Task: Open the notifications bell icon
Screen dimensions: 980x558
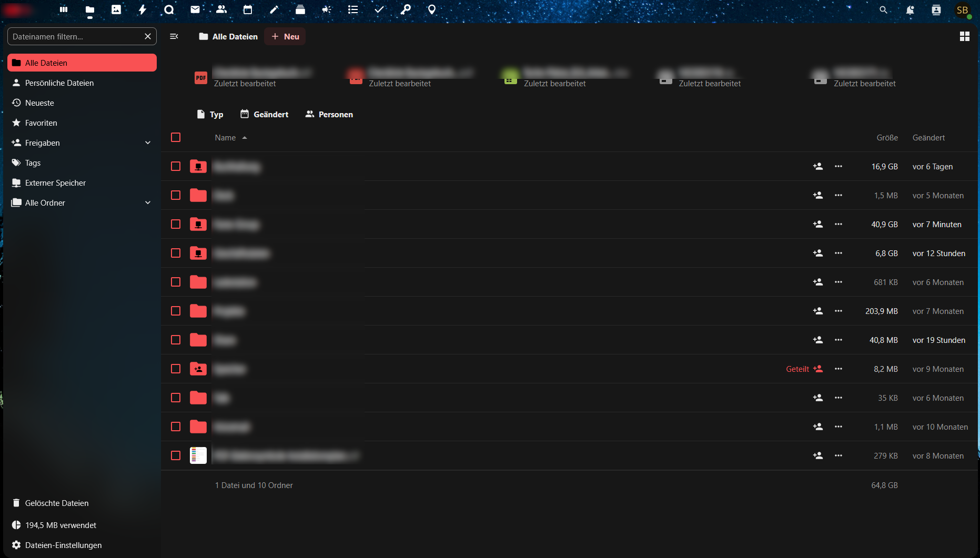Action: (x=910, y=10)
